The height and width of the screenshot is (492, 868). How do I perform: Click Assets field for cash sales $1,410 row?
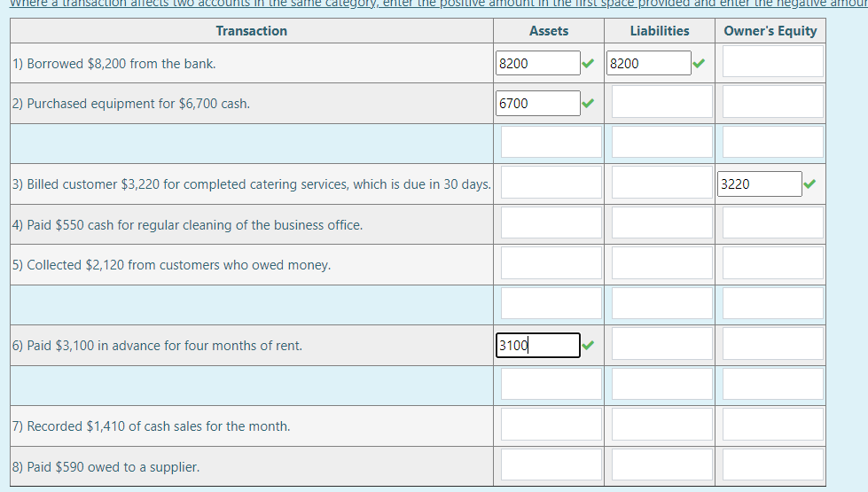(x=551, y=425)
